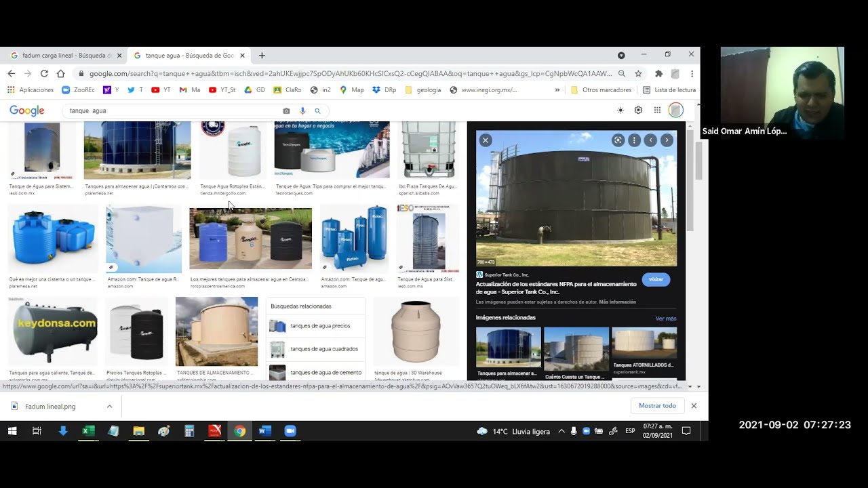
Task: Open the Chrome home page button
Action: point(60,73)
